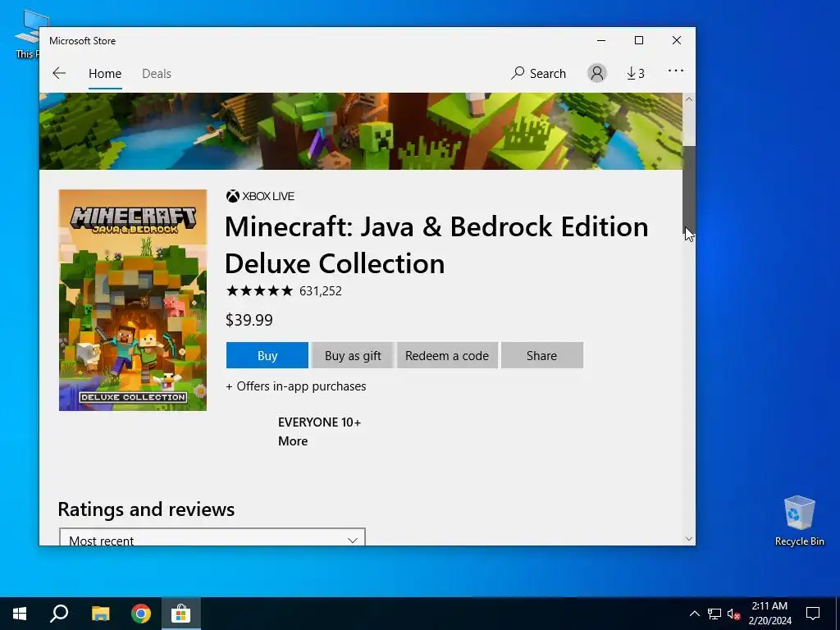Open the network status tray icon
The width and height of the screenshot is (840, 630).
pyautogui.click(x=714, y=614)
